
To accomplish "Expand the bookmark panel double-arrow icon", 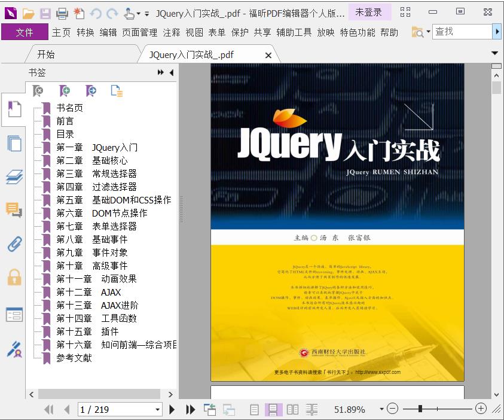I will (160, 72).
